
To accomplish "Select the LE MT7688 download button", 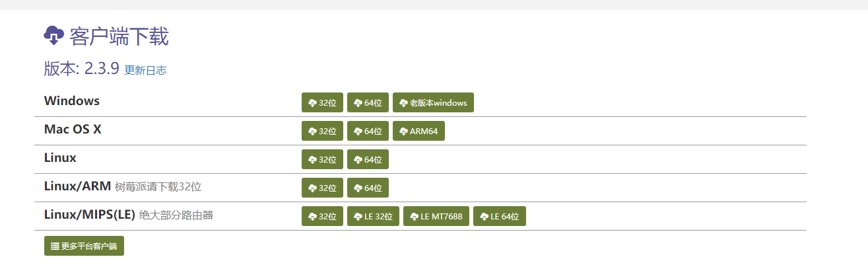I will point(436,216).
